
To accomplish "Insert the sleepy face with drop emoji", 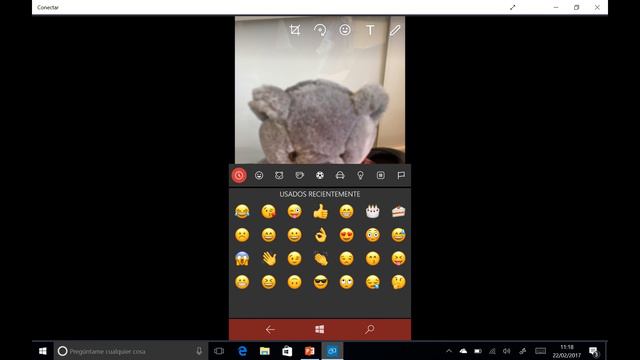I will pyautogui.click(x=372, y=282).
